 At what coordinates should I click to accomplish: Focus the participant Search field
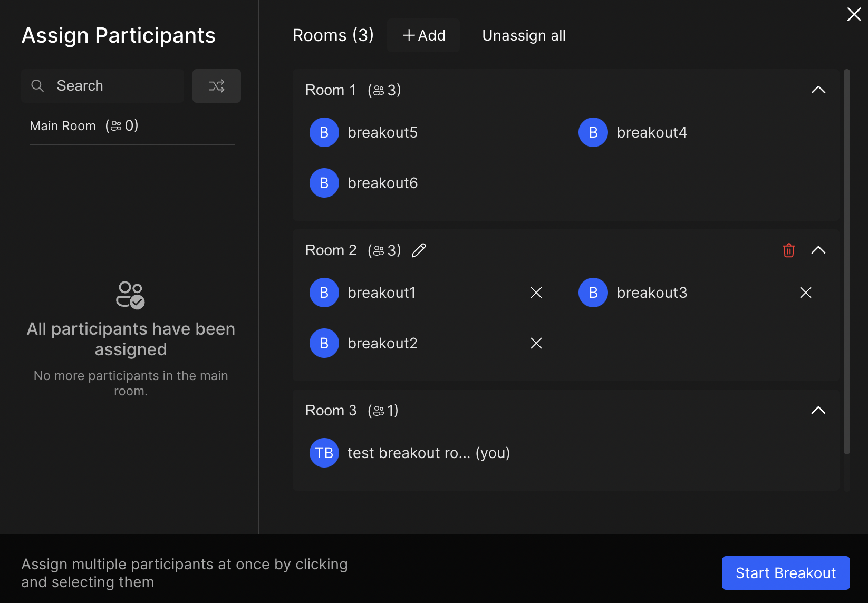pyautogui.click(x=116, y=86)
